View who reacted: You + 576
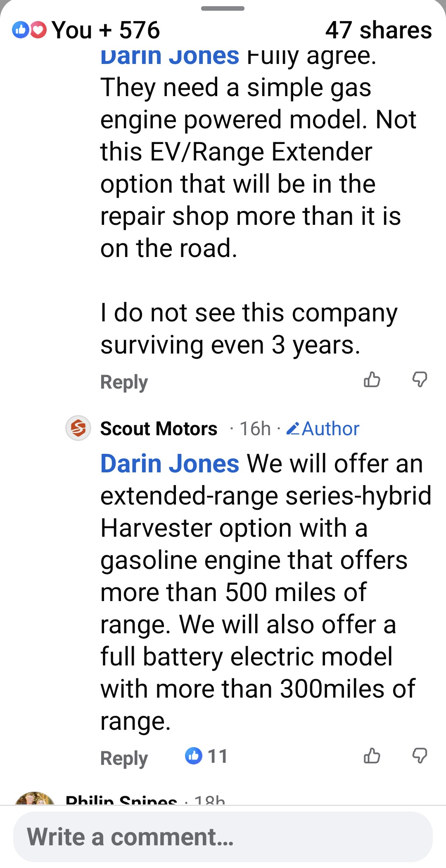 (x=106, y=30)
